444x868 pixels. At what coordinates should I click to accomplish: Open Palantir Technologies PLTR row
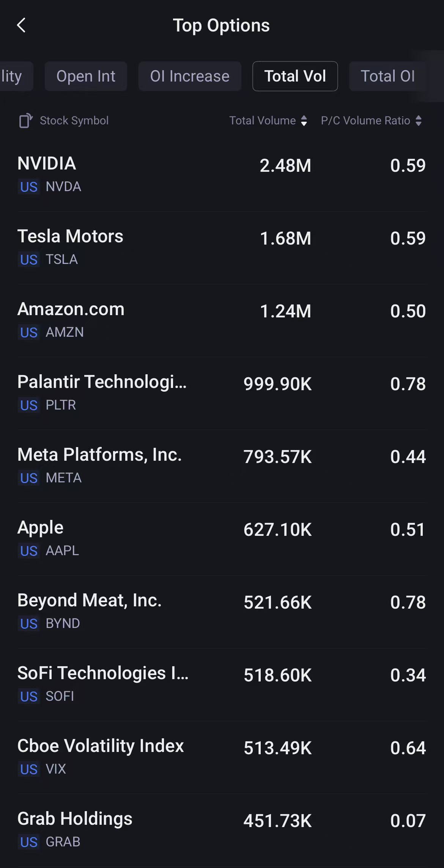coord(222,393)
